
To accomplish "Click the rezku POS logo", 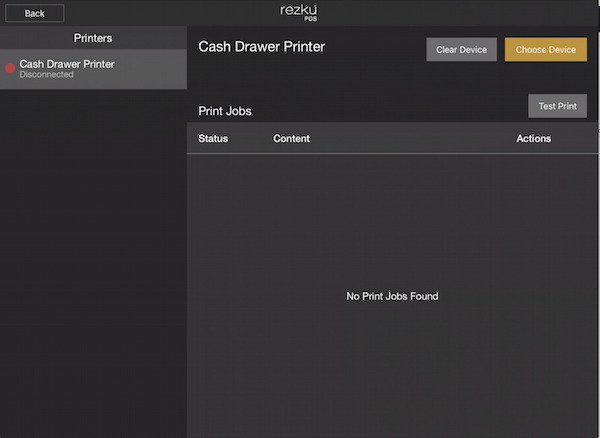I will pyautogui.click(x=298, y=12).
